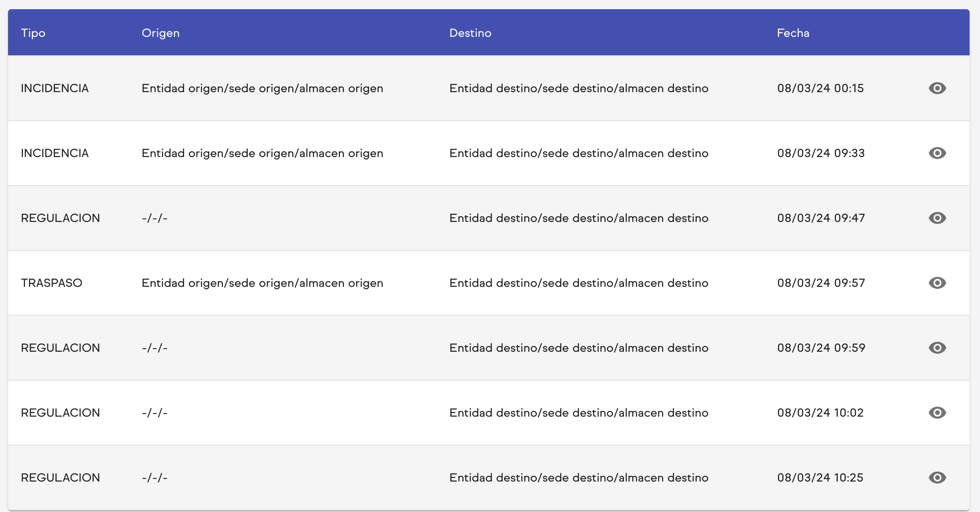Image resolution: width=980 pixels, height=512 pixels.
Task: Open the eye icon for the 09:47 REGULACION
Action: (937, 218)
